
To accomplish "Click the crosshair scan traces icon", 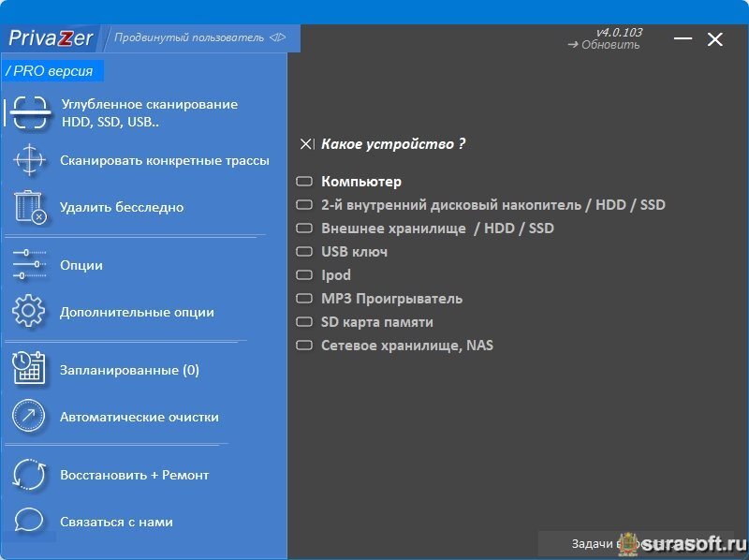I will pos(30,159).
